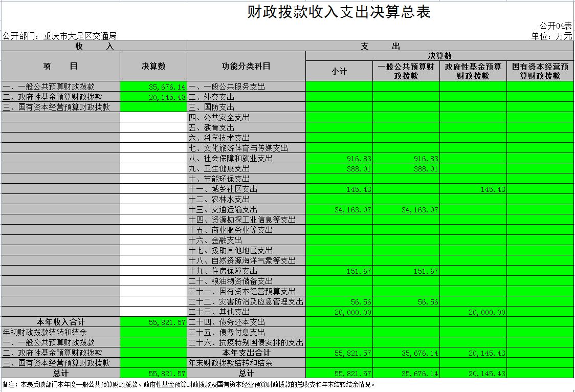This screenshot has width=575, height=392.
Task: Click 十五、商业服务业等支出 cell
Action: click(246, 230)
